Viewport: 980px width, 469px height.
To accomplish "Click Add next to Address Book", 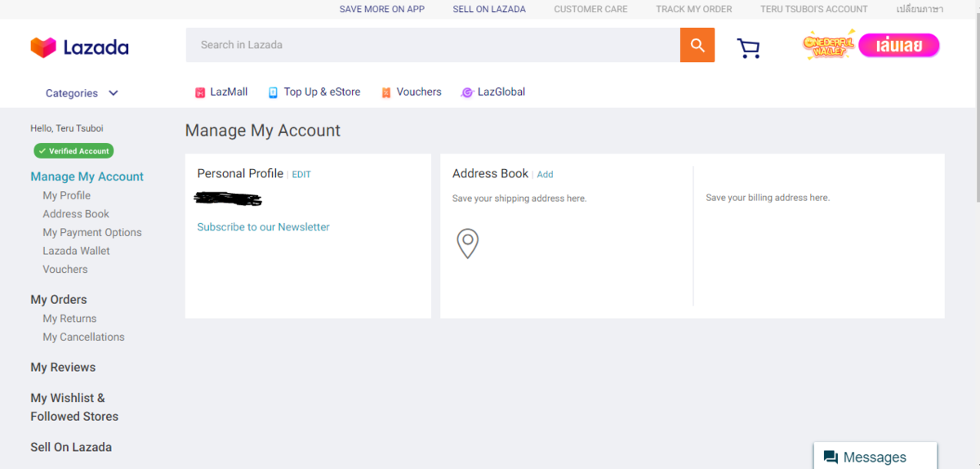I will click(545, 175).
